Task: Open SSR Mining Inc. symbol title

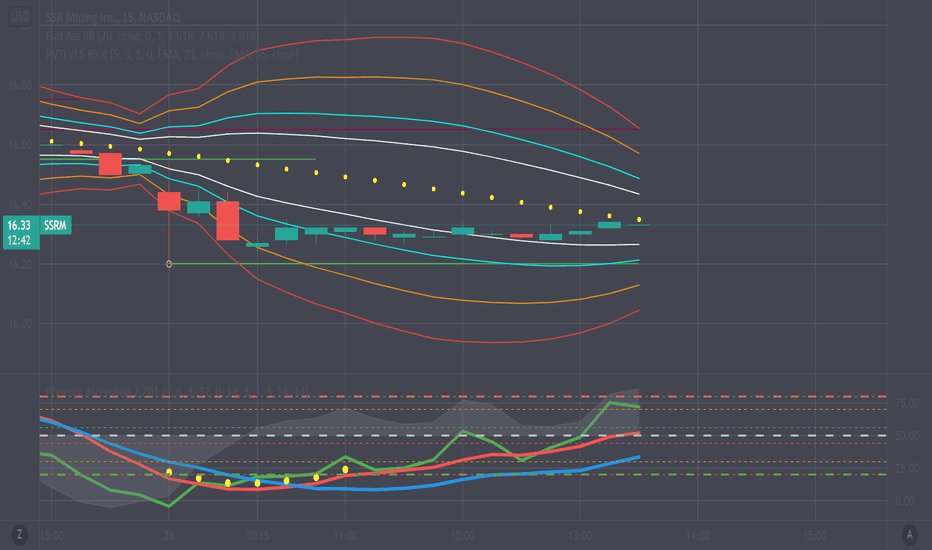Action: (113, 18)
